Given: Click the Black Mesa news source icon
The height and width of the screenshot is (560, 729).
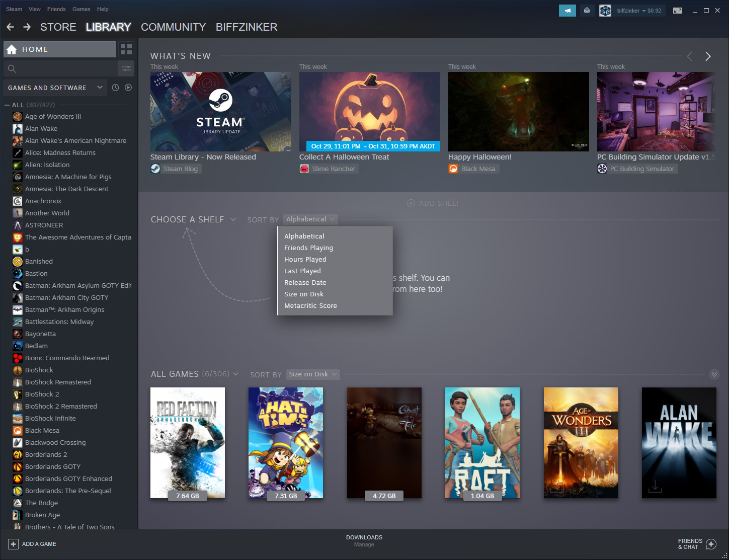Looking at the screenshot, I should tap(453, 169).
